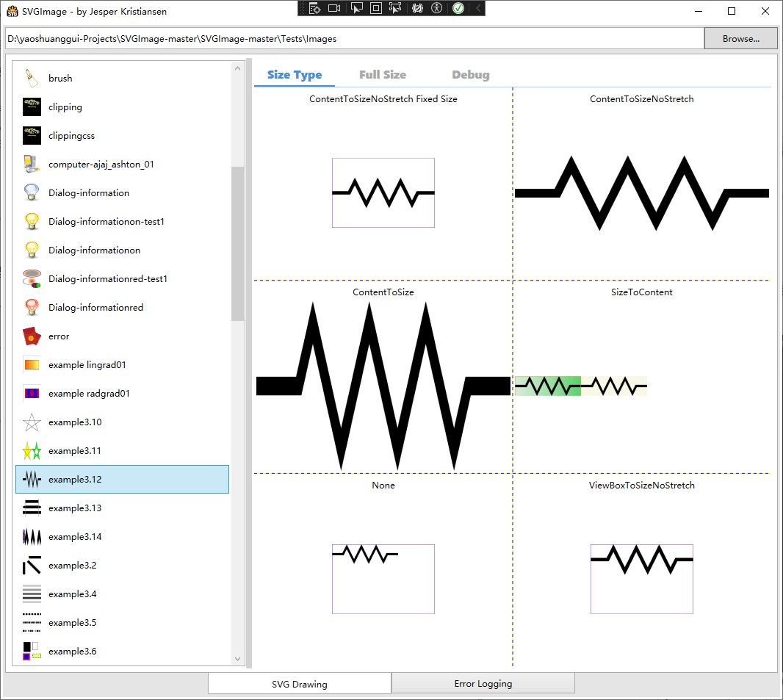This screenshot has height=700, width=783.
Task: Select the selected 'example3.12' list item
Action: 123,480
